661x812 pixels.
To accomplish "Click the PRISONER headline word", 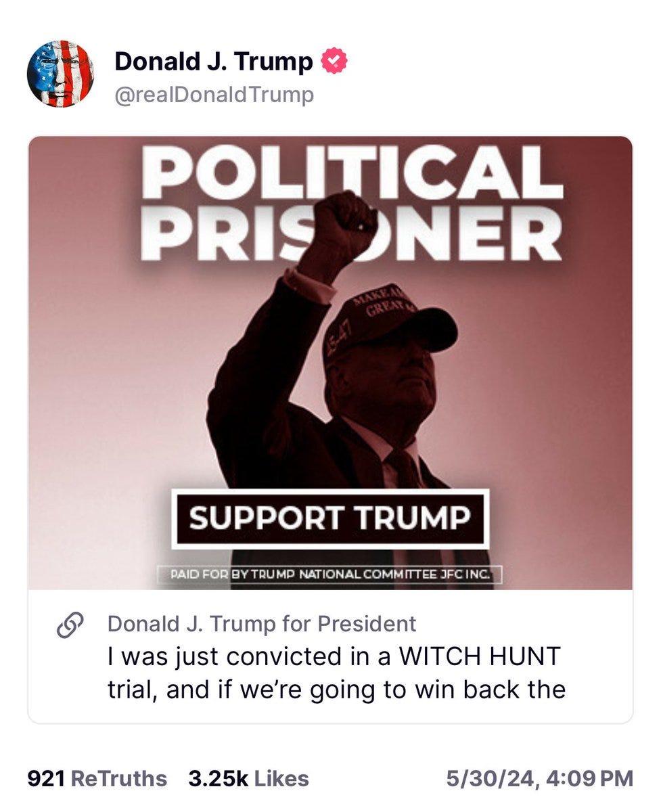I will point(351,234).
